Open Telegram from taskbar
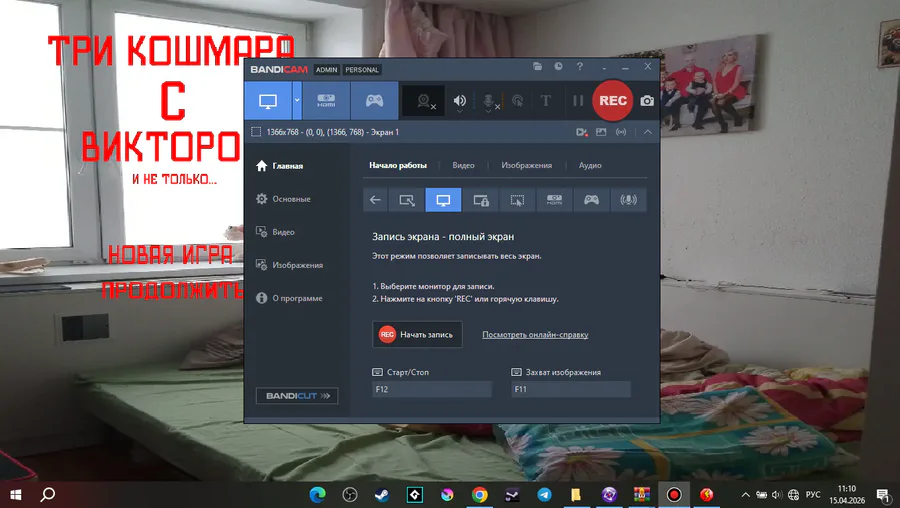The width and height of the screenshot is (900, 508). 545,494
